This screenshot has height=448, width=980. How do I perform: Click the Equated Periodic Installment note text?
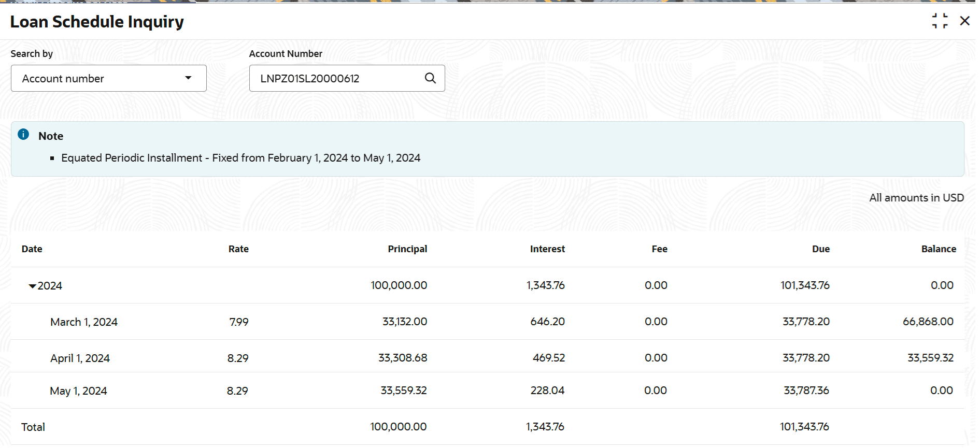coord(240,158)
